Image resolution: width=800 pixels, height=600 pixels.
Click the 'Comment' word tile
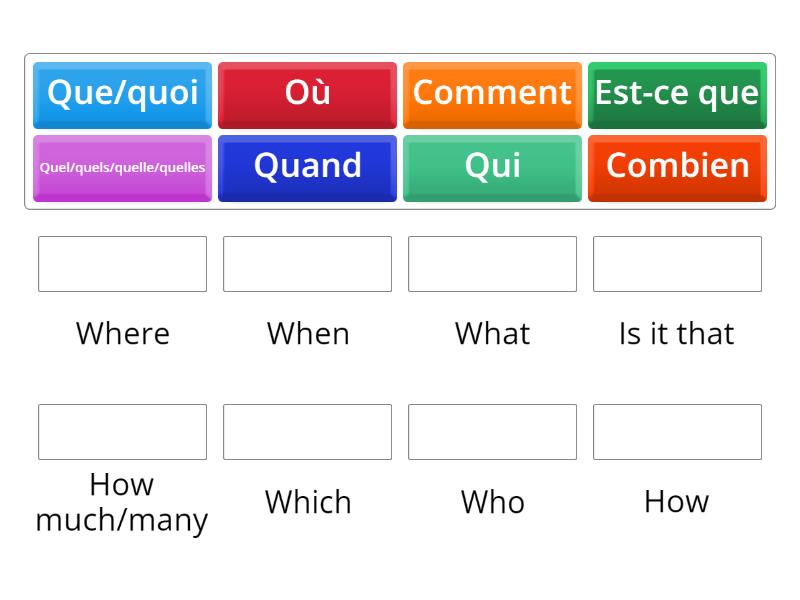(492, 94)
